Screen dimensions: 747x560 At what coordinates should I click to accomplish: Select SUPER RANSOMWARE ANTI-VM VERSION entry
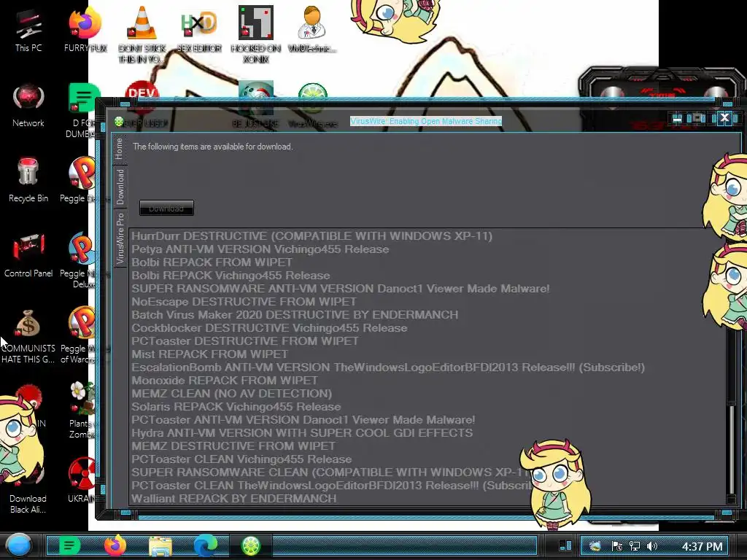coord(341,289)
